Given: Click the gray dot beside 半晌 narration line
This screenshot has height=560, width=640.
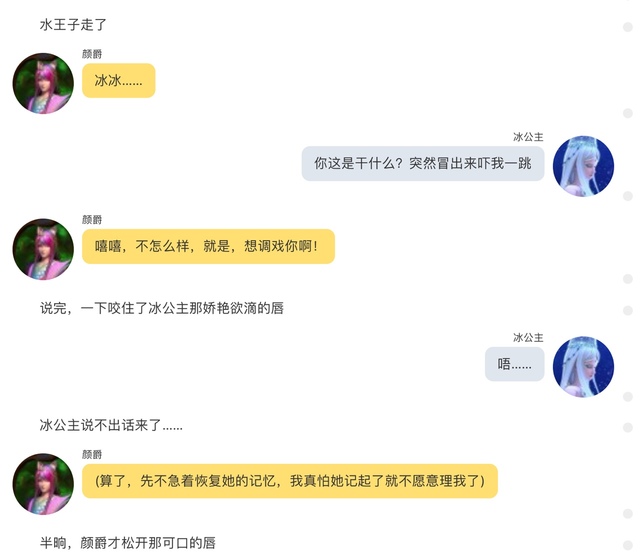Looking at the screenshot, I should click(628, 545).
